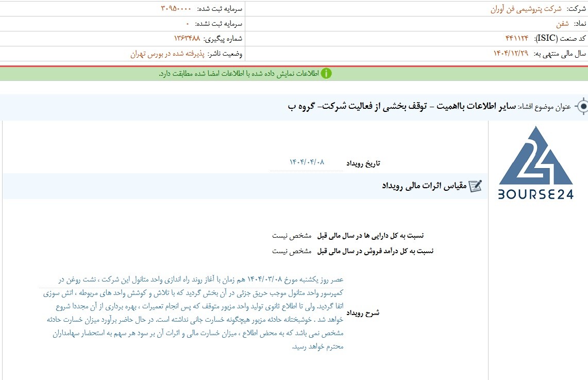
Task: Click the label نسبت به کل دارایی ها در سال مالی قبل
Action: tap(371, 236)
